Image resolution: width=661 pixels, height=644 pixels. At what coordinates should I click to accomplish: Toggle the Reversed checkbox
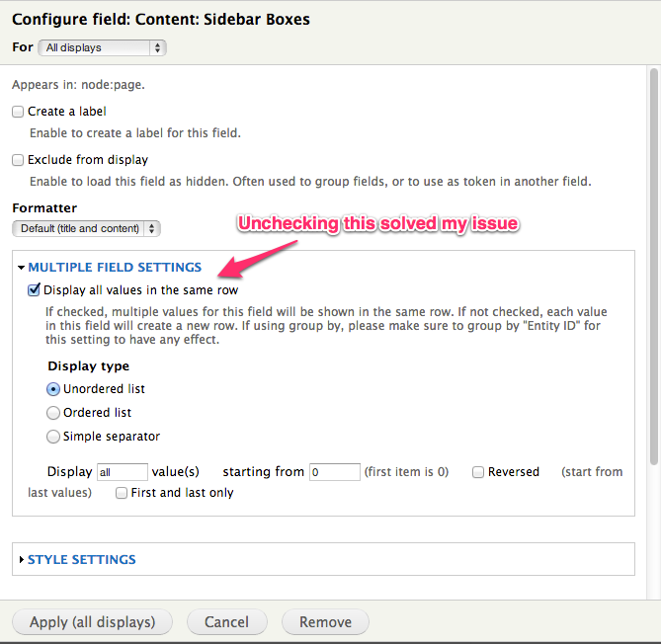coord(478,472)
